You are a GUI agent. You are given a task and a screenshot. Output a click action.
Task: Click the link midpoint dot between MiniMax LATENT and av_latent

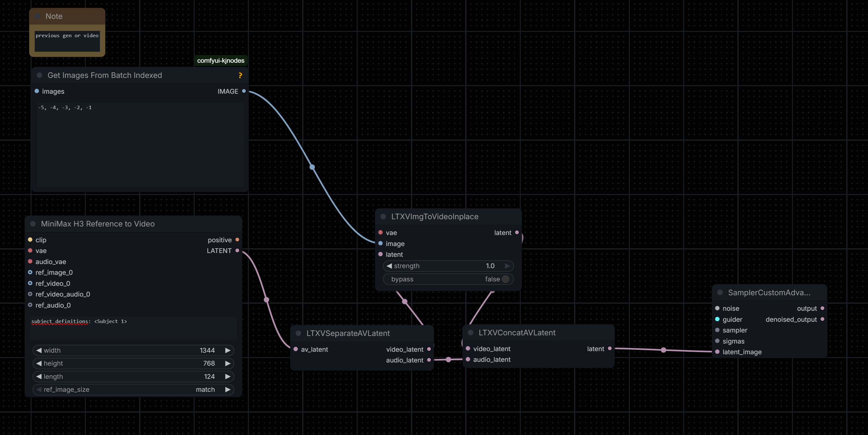pyautogui.click(x=267, y=300)
